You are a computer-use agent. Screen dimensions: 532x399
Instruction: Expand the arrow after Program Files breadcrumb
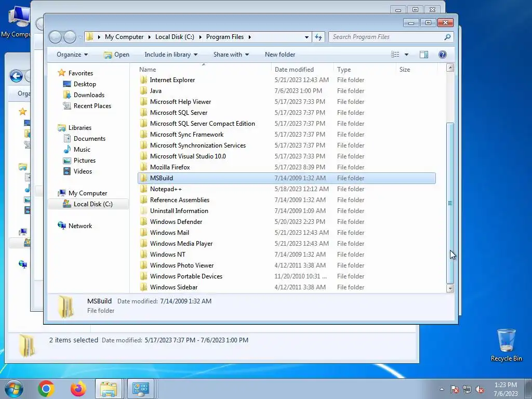pyautogui.click(x=250, y=37)
